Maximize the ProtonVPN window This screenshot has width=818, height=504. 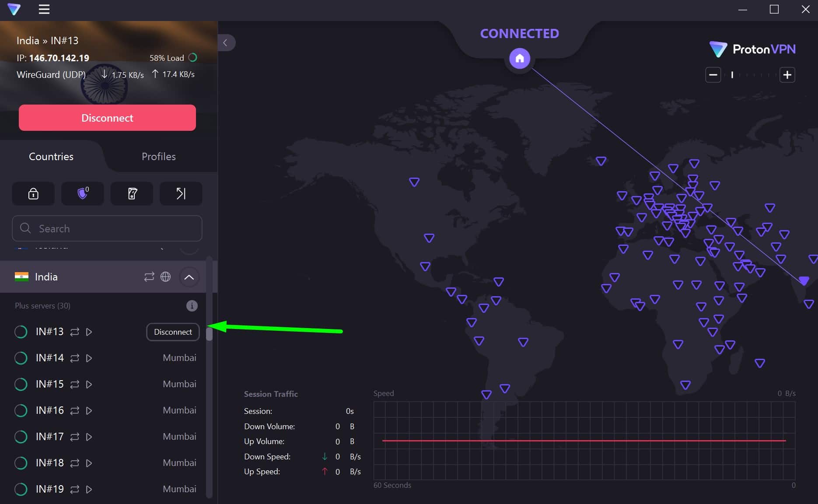[774, 9]
